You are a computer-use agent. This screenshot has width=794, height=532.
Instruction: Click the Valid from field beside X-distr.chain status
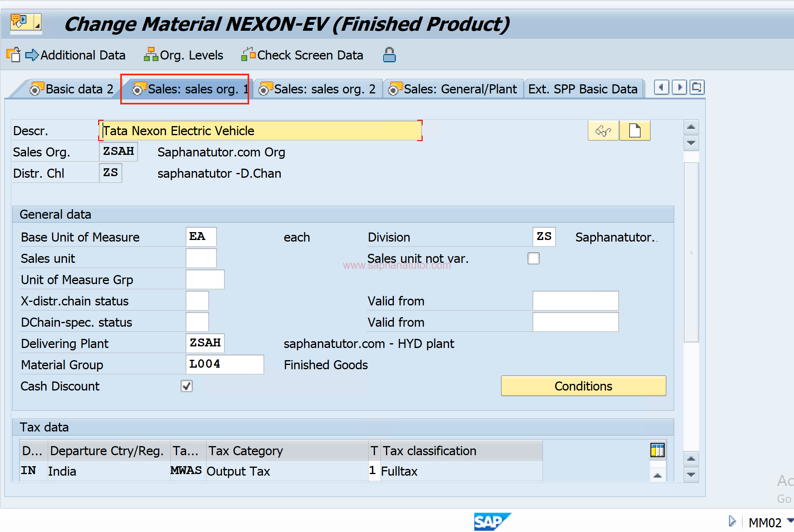coord(576,301)
